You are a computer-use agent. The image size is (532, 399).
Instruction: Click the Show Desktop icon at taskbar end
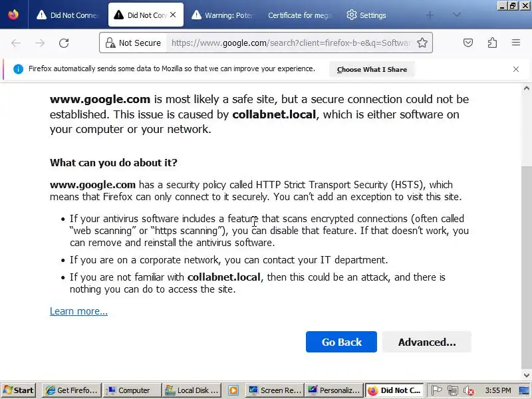pyautogui.click(x=525, y=390)
